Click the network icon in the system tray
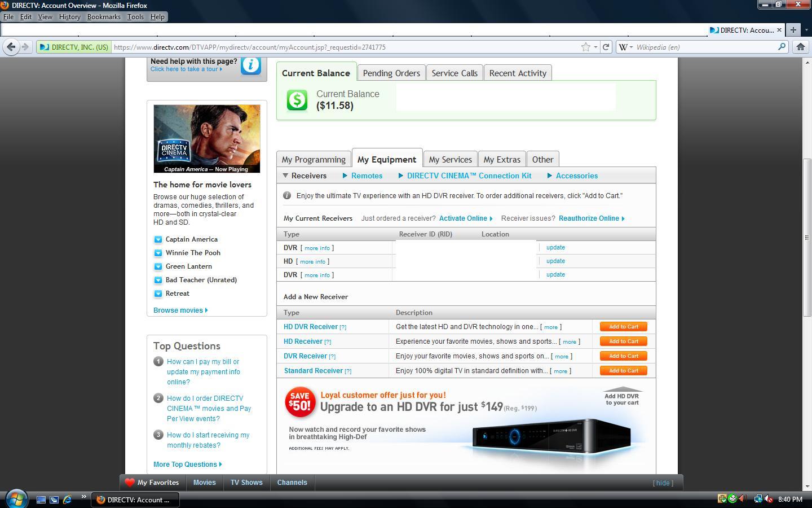The image size is (812, 508). (x=758, y=499)
